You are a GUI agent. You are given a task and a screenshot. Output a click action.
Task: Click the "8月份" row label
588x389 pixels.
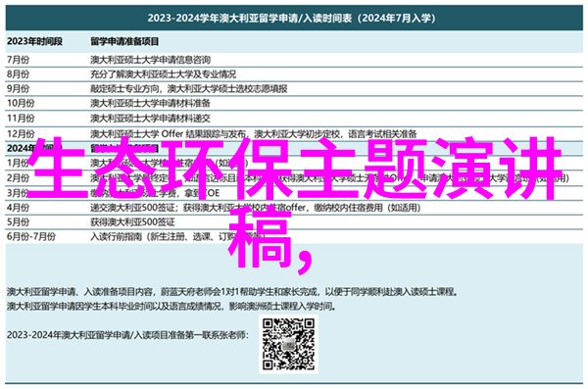[x=18, y=74]
